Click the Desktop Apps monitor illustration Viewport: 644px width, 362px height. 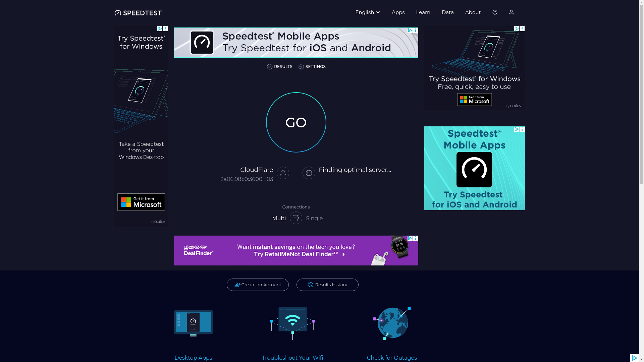[193, 323]
